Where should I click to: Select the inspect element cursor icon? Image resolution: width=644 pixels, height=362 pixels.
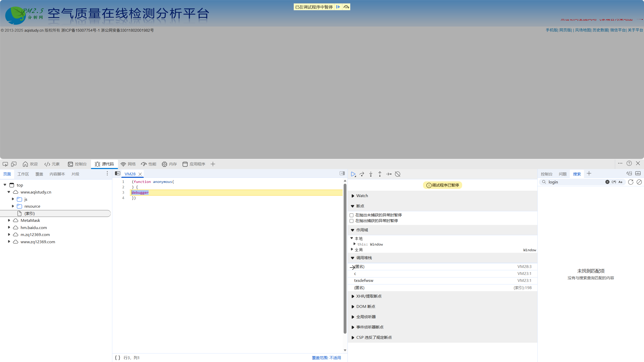tap(5, 164)
